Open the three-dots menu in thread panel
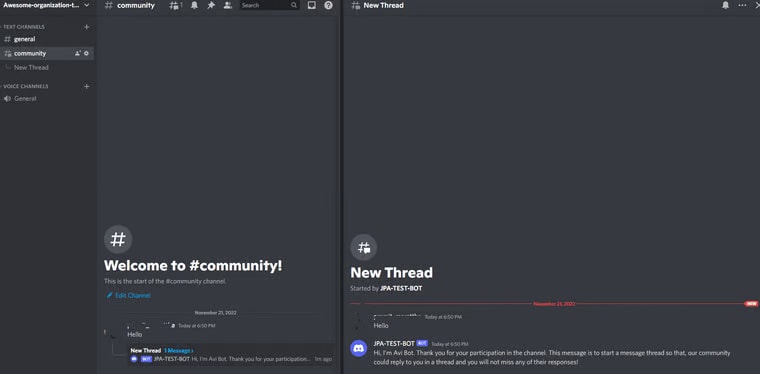760x374 pixels. pyautogui.click(x=742, y=5)
